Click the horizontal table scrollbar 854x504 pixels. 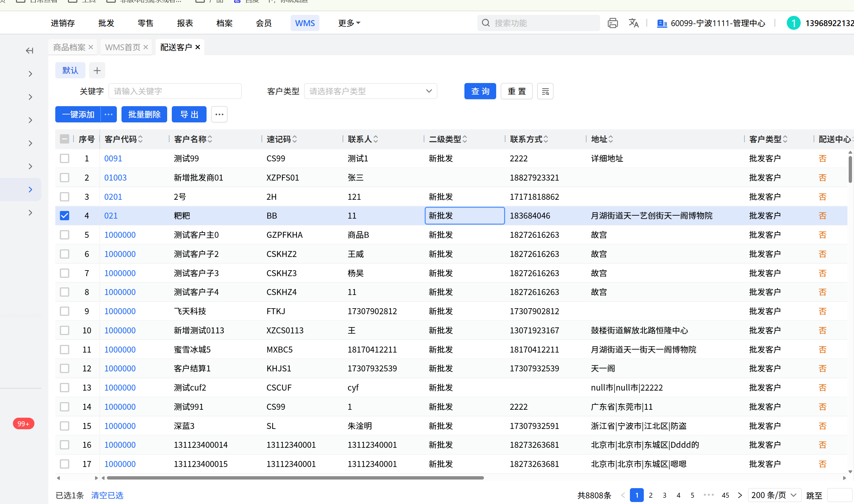point(295,478)
